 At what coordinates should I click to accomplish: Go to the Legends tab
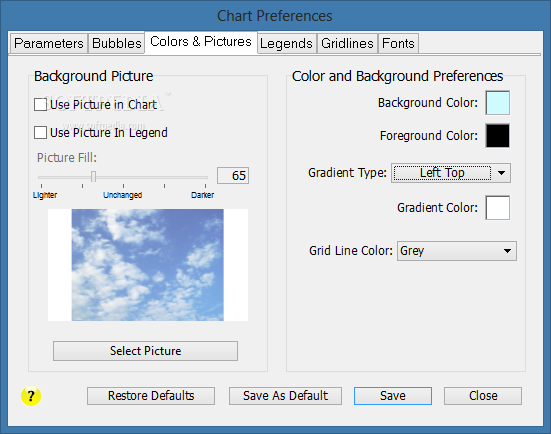click(x=286, y=44)
